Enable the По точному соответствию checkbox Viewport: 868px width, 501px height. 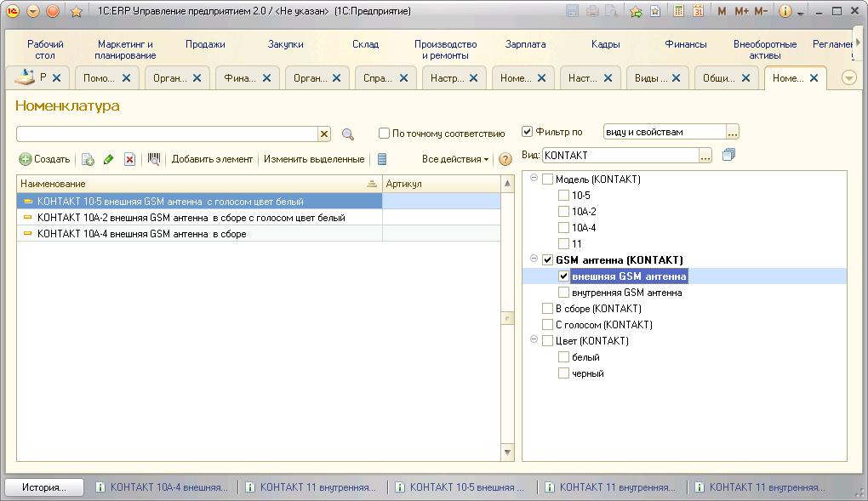385,134
